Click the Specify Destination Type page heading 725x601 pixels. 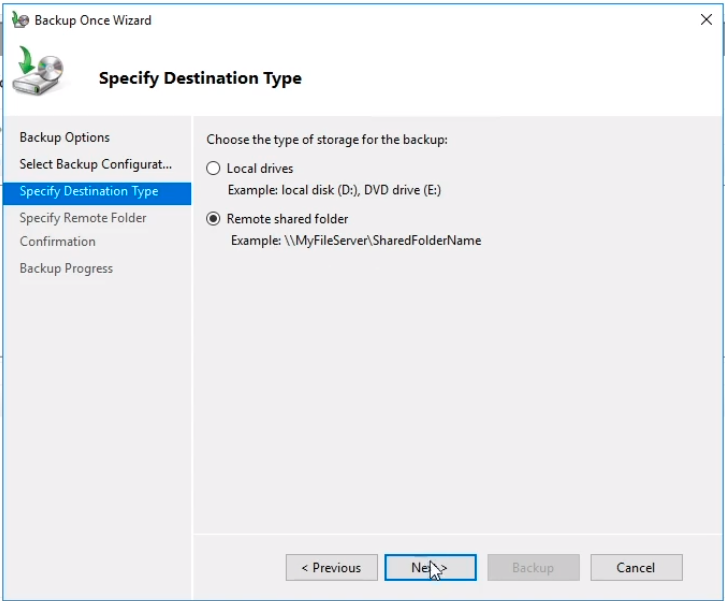[x=200, y=78]
